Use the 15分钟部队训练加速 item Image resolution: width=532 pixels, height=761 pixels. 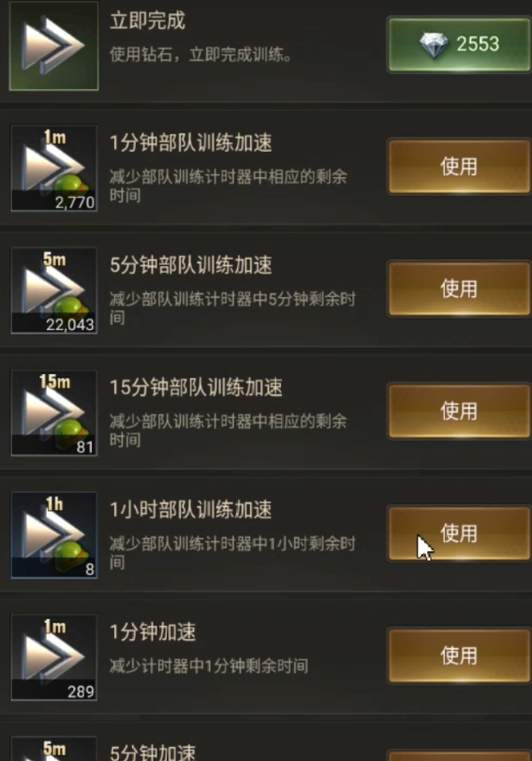[x=458, y=411]
